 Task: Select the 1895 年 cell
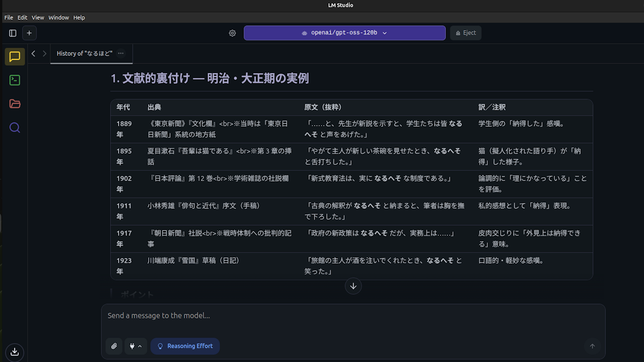click(x=126, y=157)
